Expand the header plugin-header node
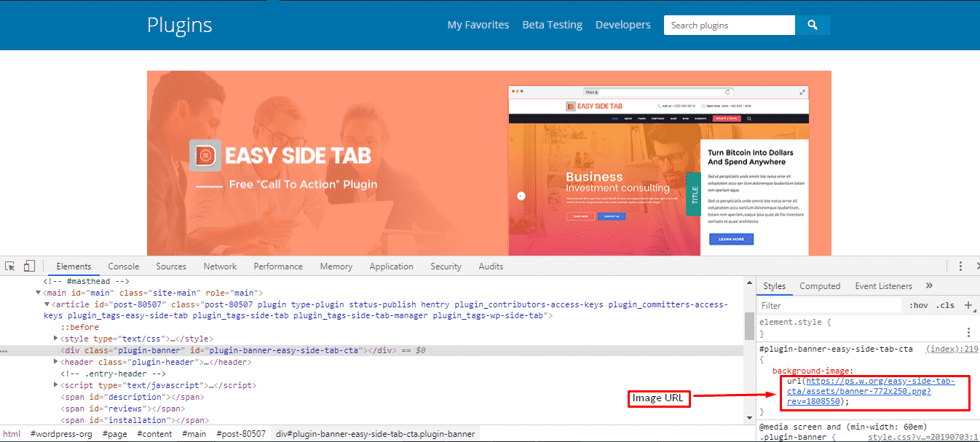The height and width of the screenshot is (442, 980). pyautogui.click(x=56, y=362)
